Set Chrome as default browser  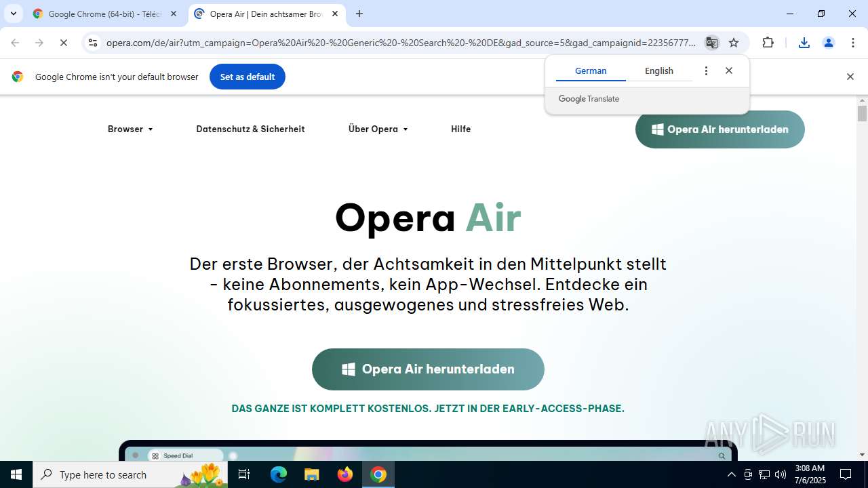pyautogui.click(x=248, y=77)
